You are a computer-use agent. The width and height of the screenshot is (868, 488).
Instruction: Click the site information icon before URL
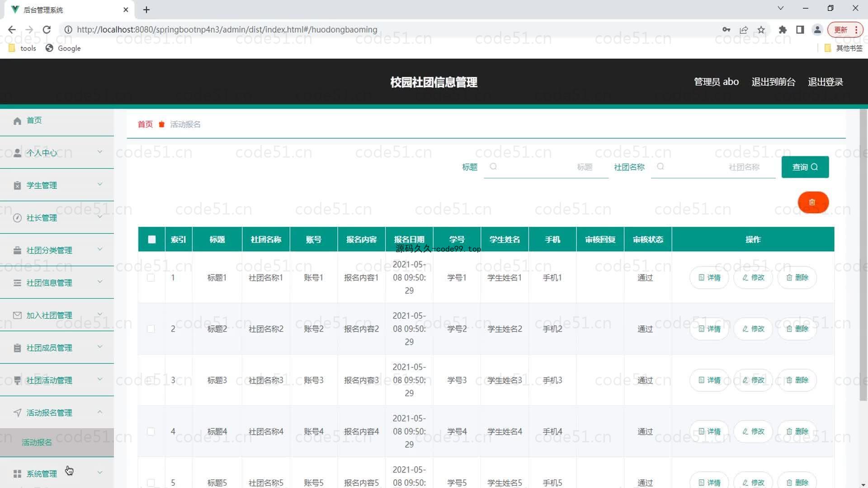point(68,29)
